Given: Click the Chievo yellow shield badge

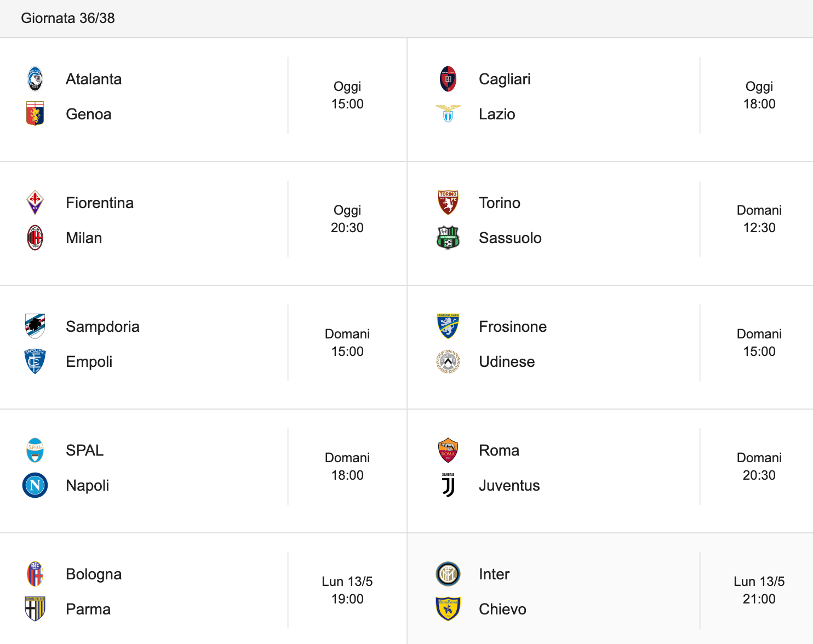Looking at the screenshot, I should [x=448, y=609].
